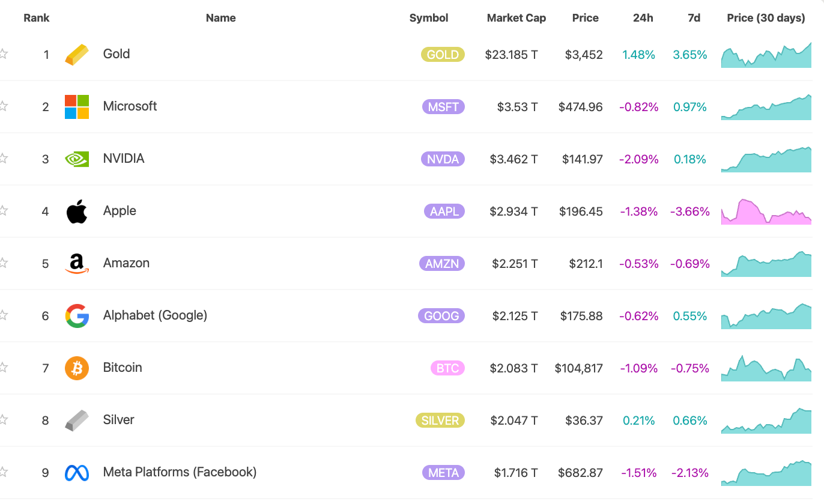Click the Bitcoin logo icon
824x504 pixels.
[77, 368]
